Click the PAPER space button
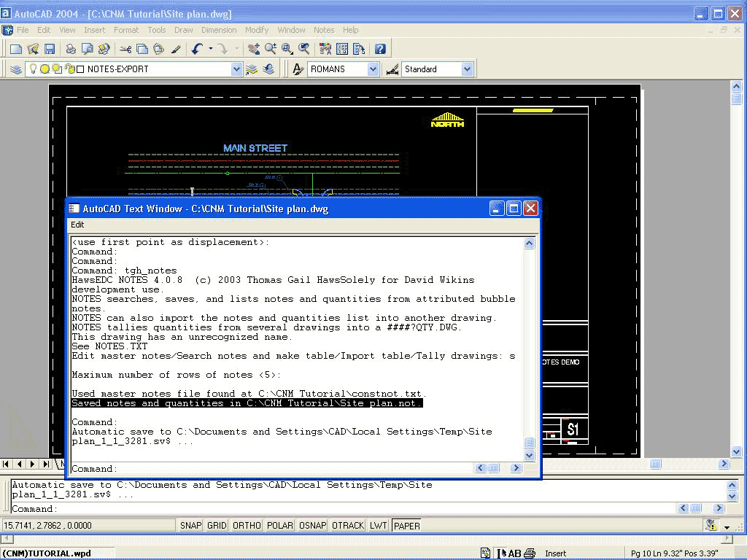This screenshot has width=747, height=560. click(406, 525)
